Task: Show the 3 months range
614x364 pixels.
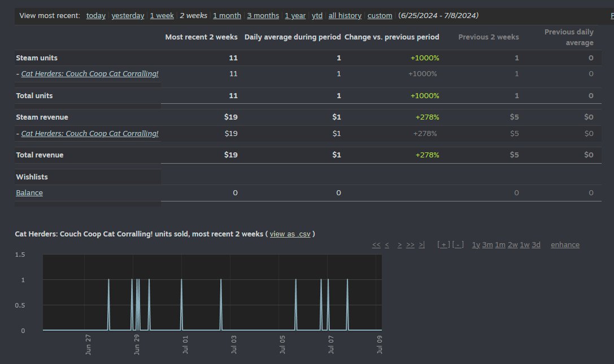Action: [x=263, y=16]
